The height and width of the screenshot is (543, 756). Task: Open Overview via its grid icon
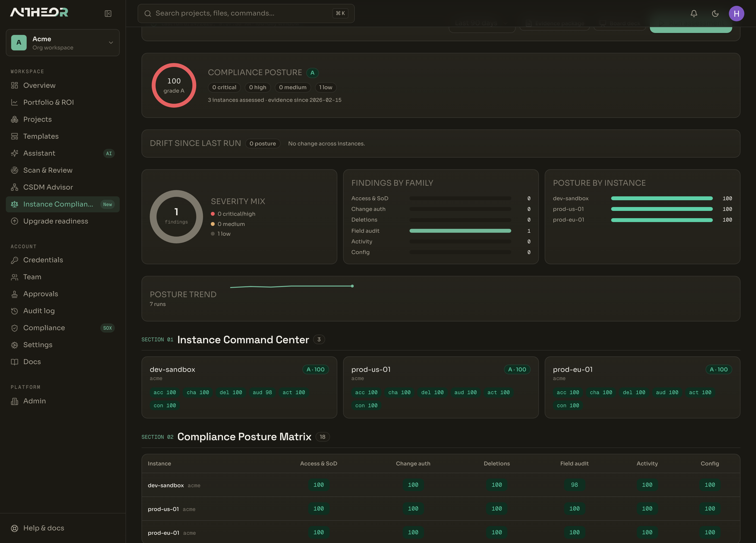(14, 85)
